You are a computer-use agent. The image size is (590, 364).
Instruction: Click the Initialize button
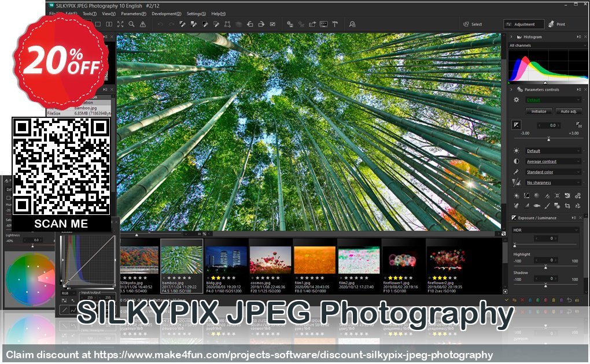pyautogui.click(x=539, y=112)
